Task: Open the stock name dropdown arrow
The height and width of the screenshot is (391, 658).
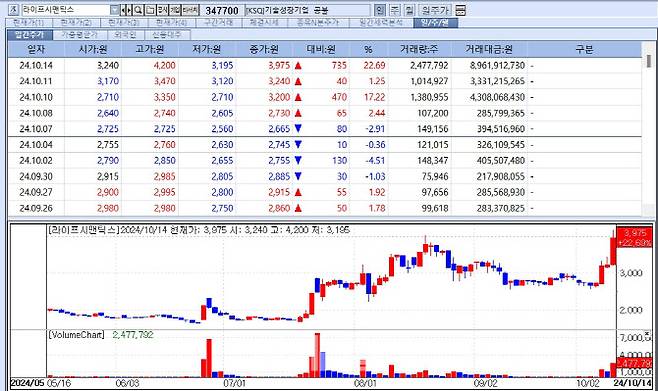Action: (x=115, y=10)
